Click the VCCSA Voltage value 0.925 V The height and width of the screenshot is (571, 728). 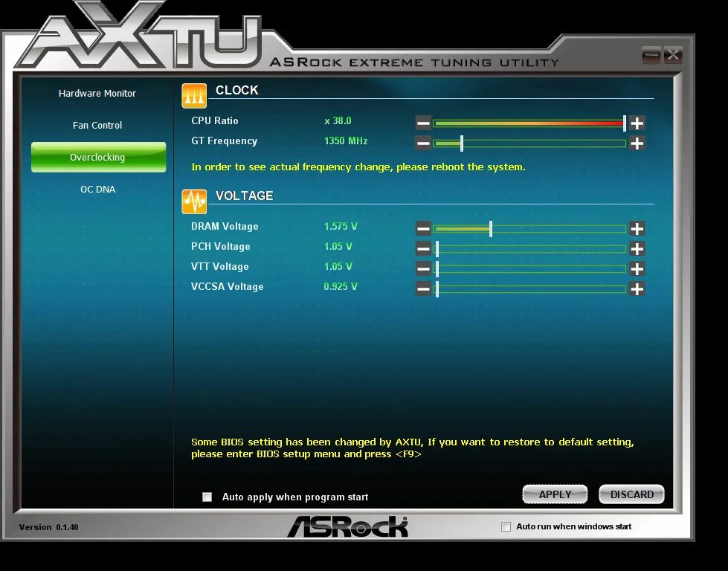point(341,286)
